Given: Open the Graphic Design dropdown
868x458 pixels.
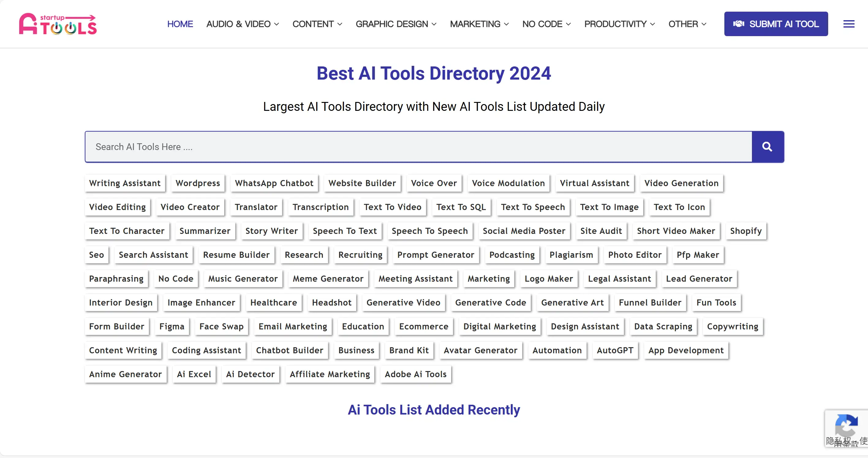Looking at the screenshot, I should pos(396,24).
